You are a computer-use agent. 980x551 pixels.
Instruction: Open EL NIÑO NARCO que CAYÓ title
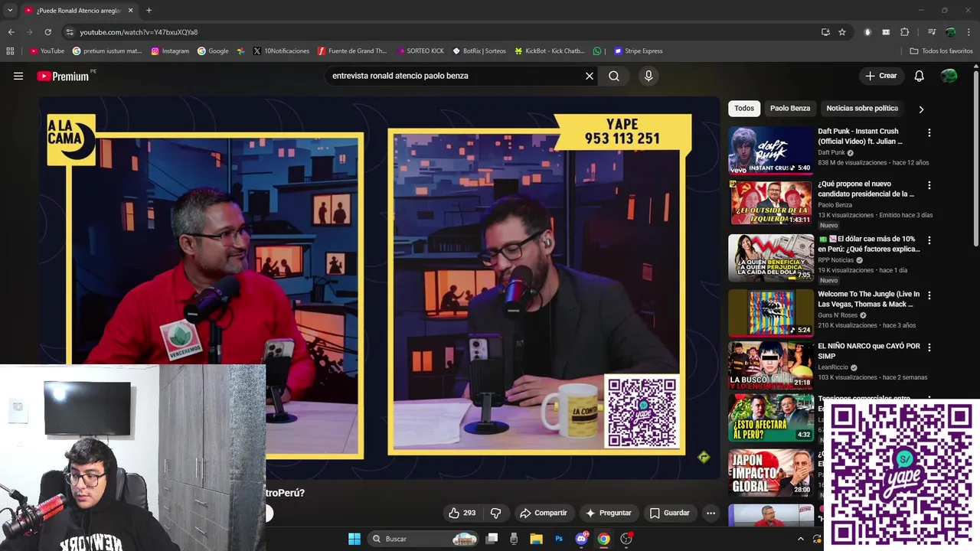click(x=869, y=351)
